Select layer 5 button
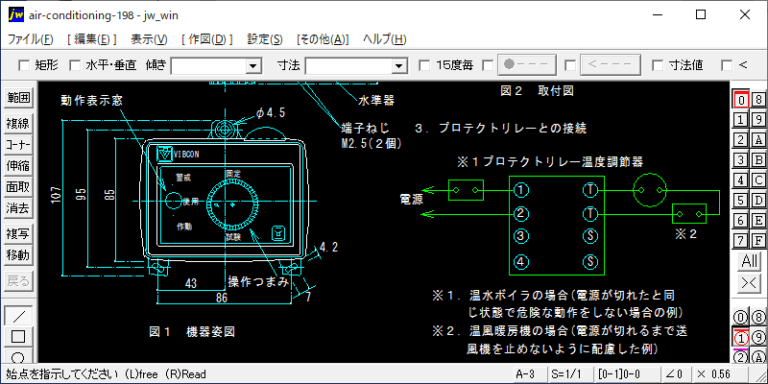768x384 pixels. point(741,200)
